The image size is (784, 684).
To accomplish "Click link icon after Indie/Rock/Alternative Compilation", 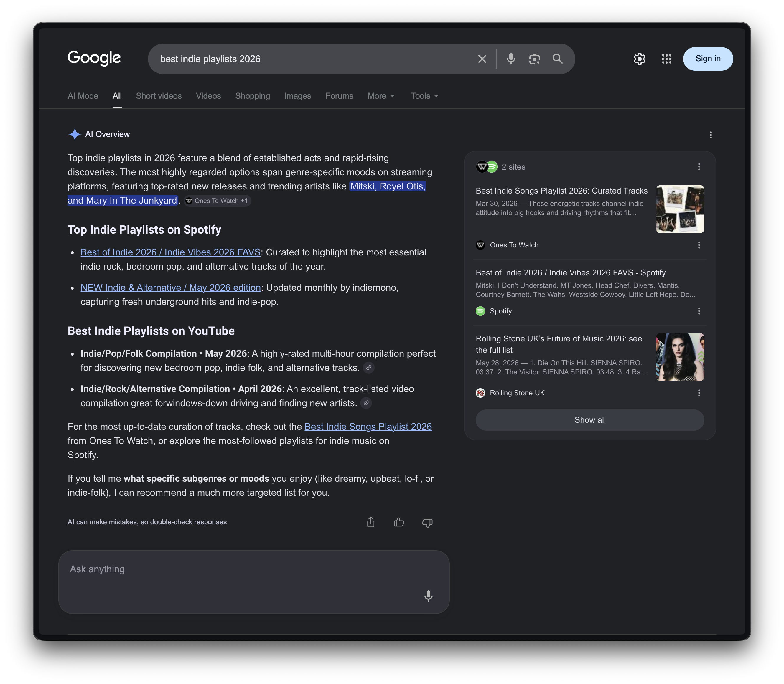I will tap(366, 403).
